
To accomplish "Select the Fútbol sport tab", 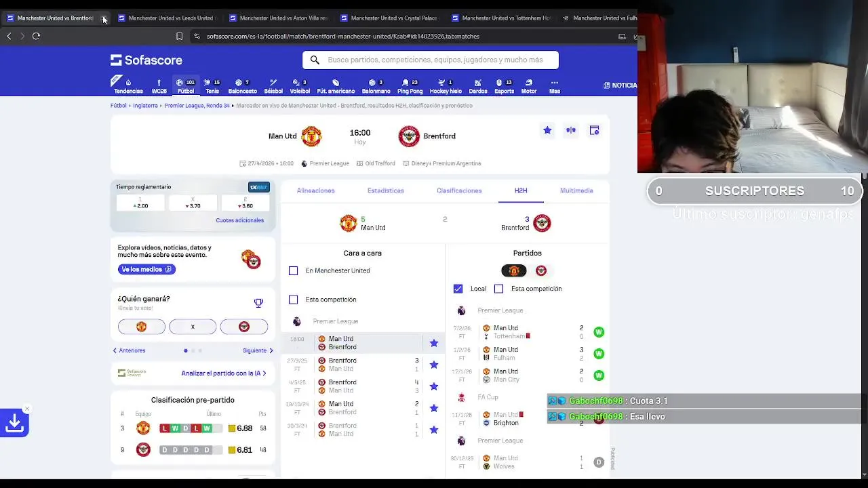I will click(185, 86).
